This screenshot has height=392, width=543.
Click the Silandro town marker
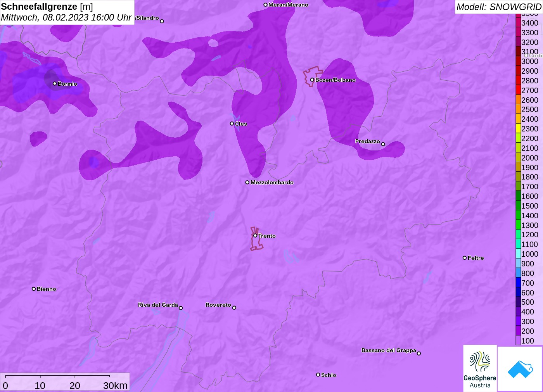pos(162,21)
